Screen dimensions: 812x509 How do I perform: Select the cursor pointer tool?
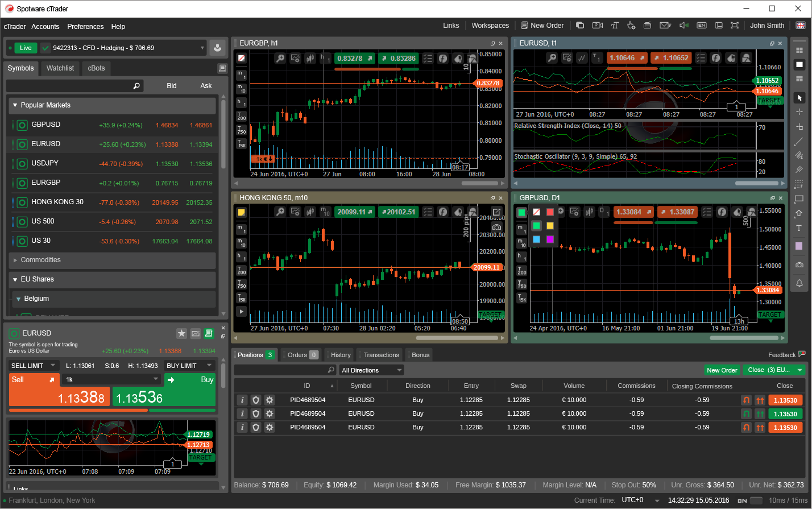click(x=799, y=98)
